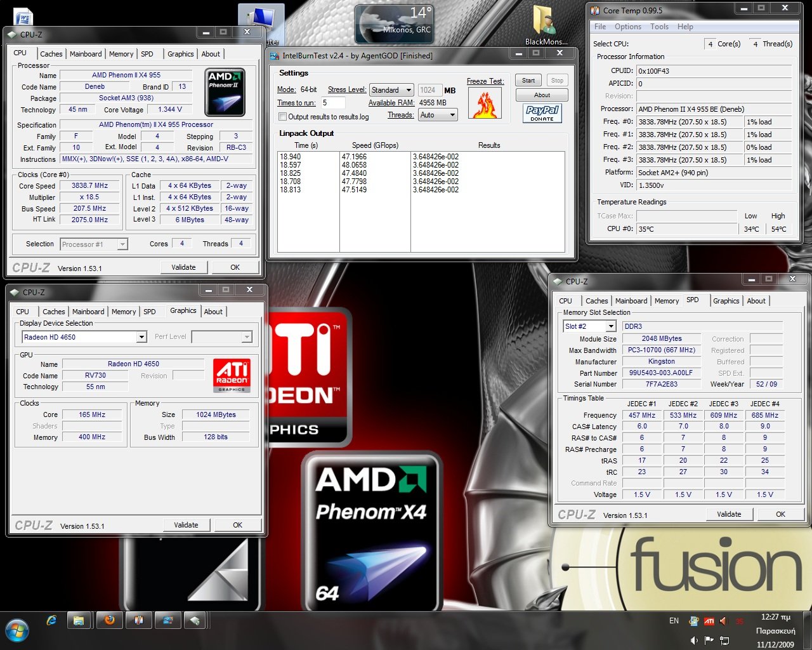Enable Output results to results.log
The image size is (812, 650).
pyautogui.click(x=283, y=117)
